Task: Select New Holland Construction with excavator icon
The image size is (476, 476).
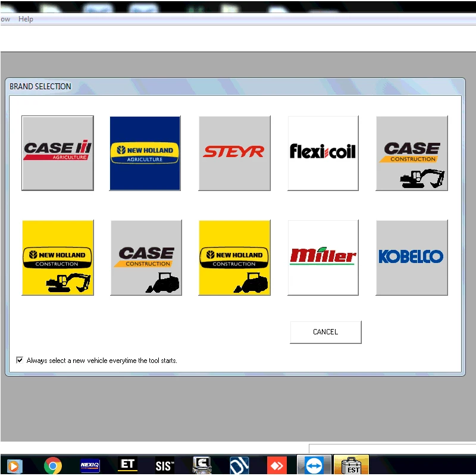Action: pyautogui.click(x=58, y=258)
